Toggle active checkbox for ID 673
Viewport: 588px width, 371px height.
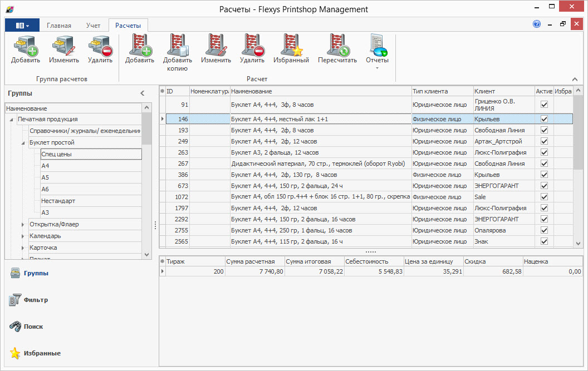pos(544,186)
